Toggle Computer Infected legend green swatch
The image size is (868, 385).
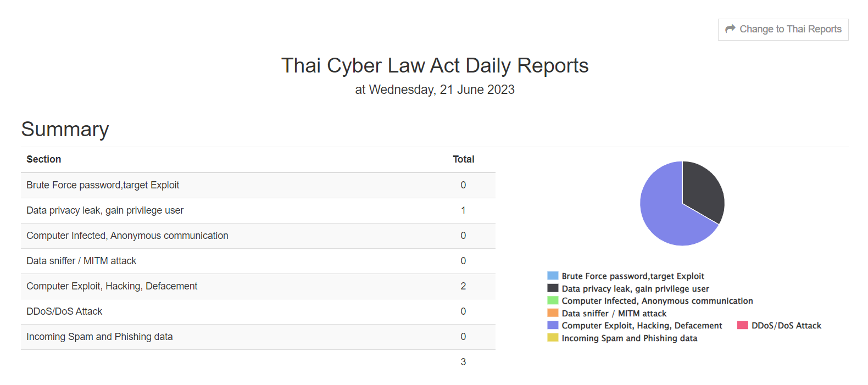click(x=553, y=300)
